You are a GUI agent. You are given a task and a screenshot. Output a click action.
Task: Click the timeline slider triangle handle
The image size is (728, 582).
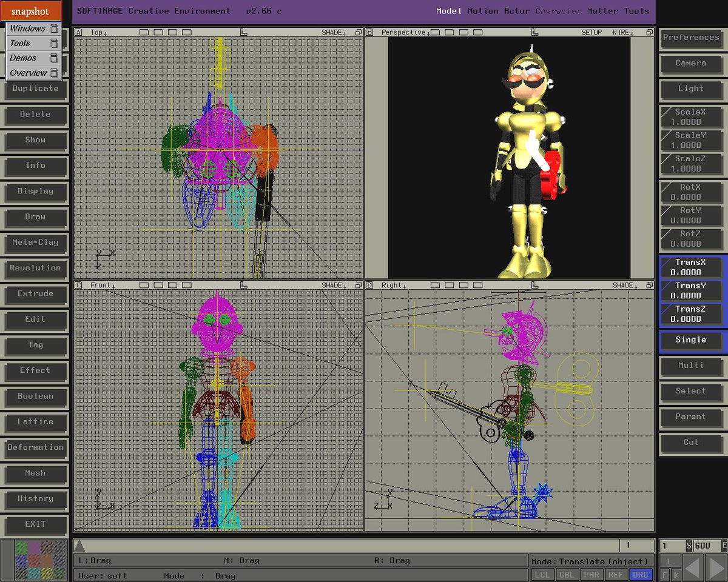[79, 546]
